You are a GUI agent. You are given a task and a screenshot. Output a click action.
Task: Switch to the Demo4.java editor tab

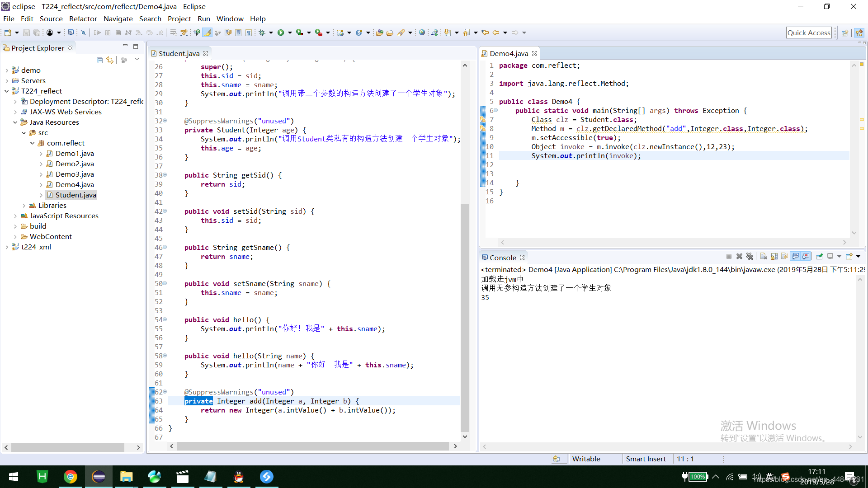tap(509, 53)
